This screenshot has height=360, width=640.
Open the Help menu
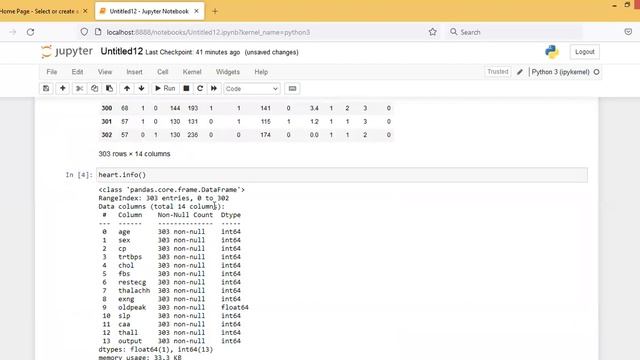(x=261, y=72)
